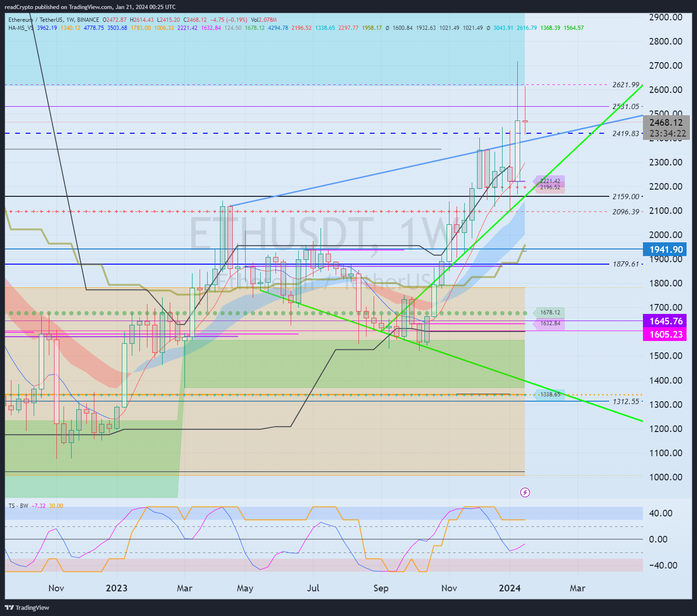The width and height of the screenshot is (697, 616).
Task: Click the May label on time axis
Action: coord(245,588)
